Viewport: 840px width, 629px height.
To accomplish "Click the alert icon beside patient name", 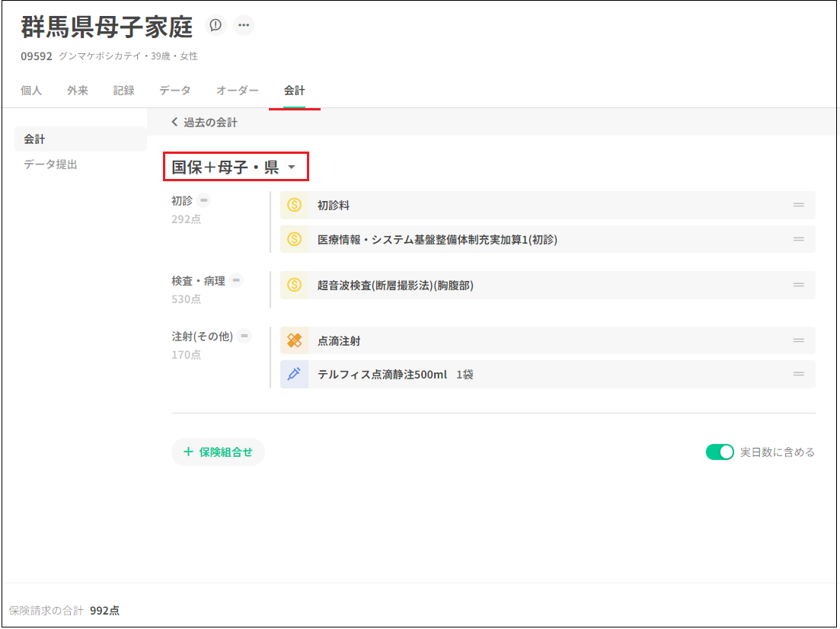I will click(216, 25).
